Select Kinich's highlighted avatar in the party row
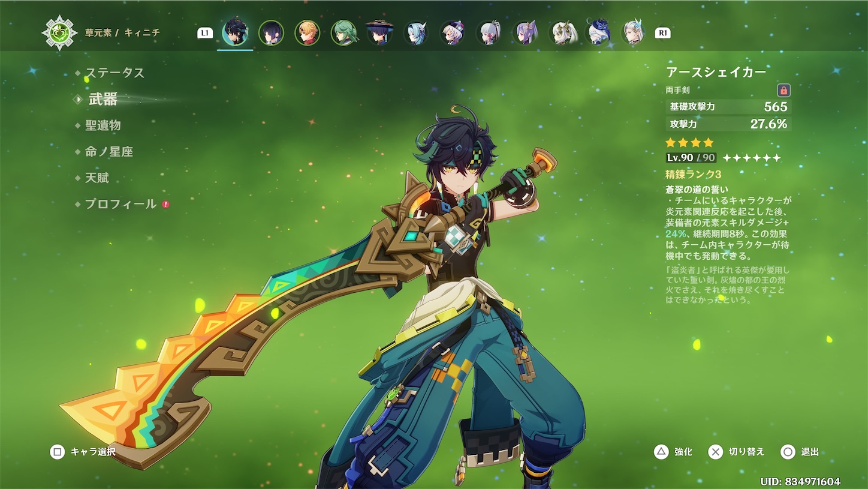Image resolution: width=868 pixels, height=489 pixels. tap(235, 33)
